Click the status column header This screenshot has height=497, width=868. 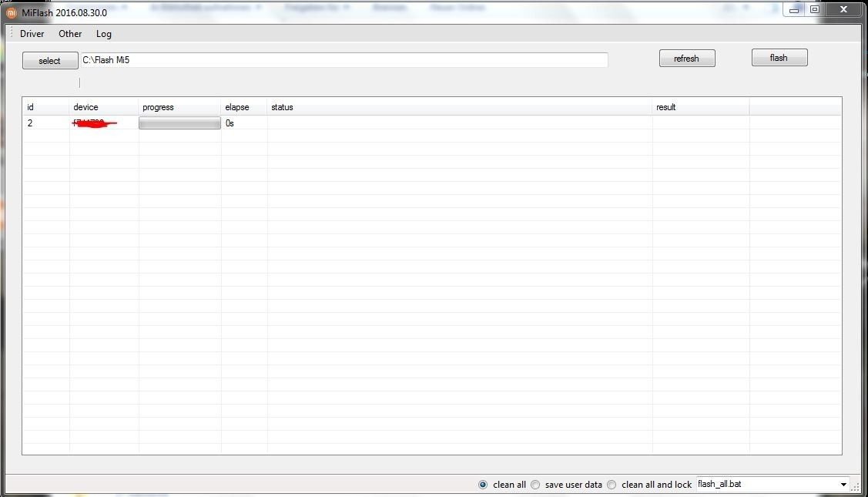[460, 107]
